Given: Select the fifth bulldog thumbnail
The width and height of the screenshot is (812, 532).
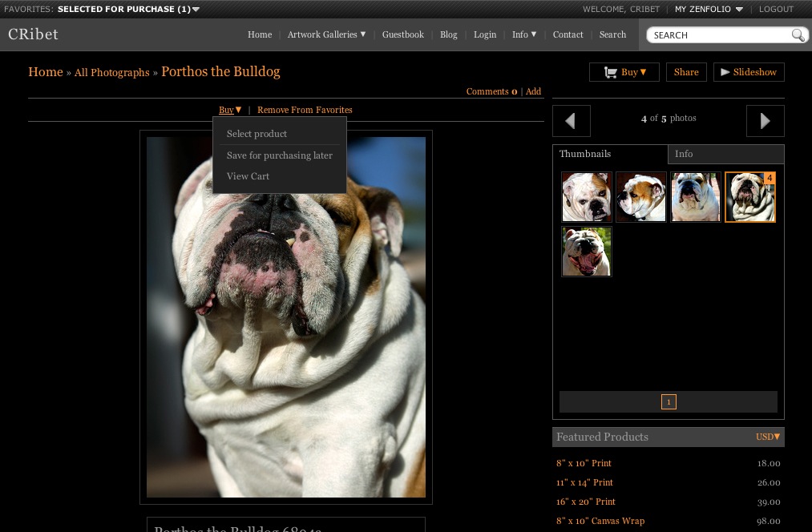Looking at the screenshot, I should [x=586, y=251].
